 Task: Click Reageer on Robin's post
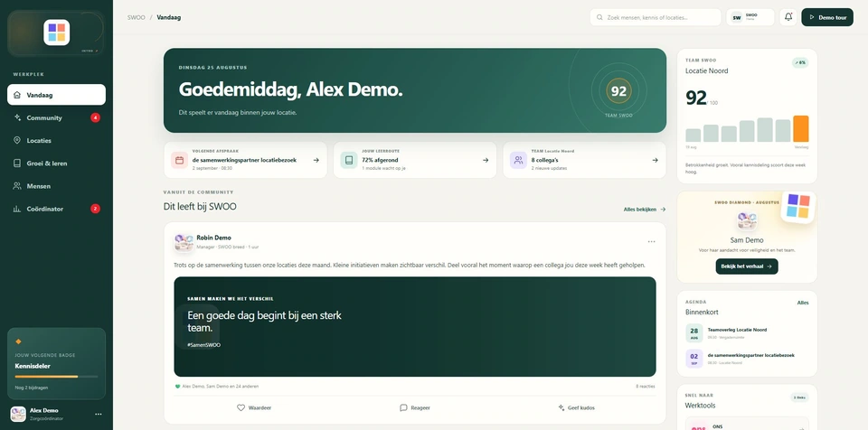(x=415, y=407)
